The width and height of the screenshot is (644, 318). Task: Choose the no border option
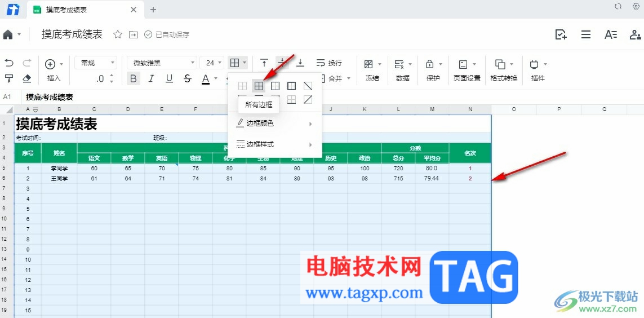(x=243, y=86)
